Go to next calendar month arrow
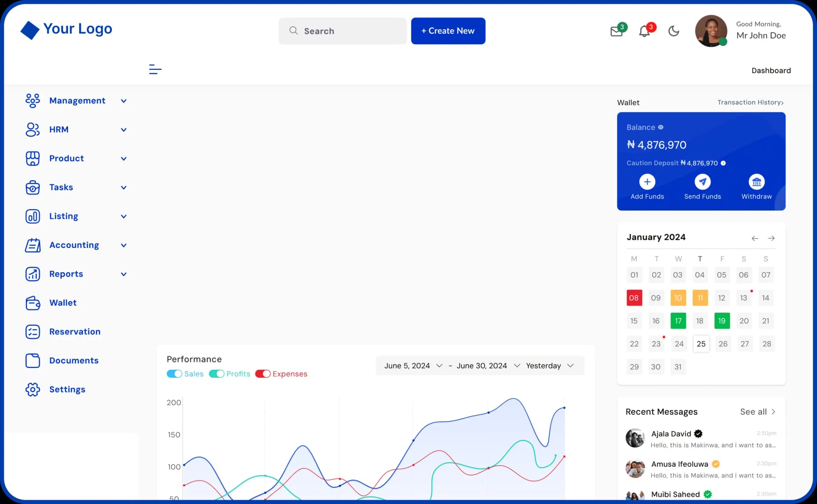 coord(771,238)
